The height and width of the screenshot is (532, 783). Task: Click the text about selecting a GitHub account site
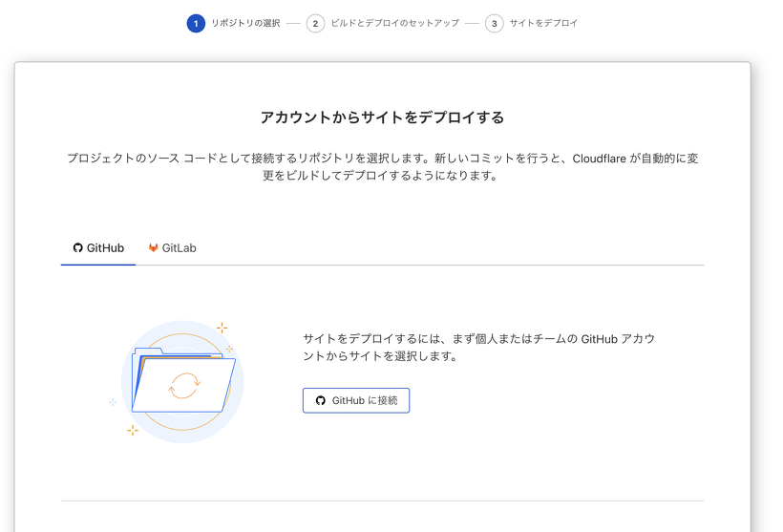[478, 347]
